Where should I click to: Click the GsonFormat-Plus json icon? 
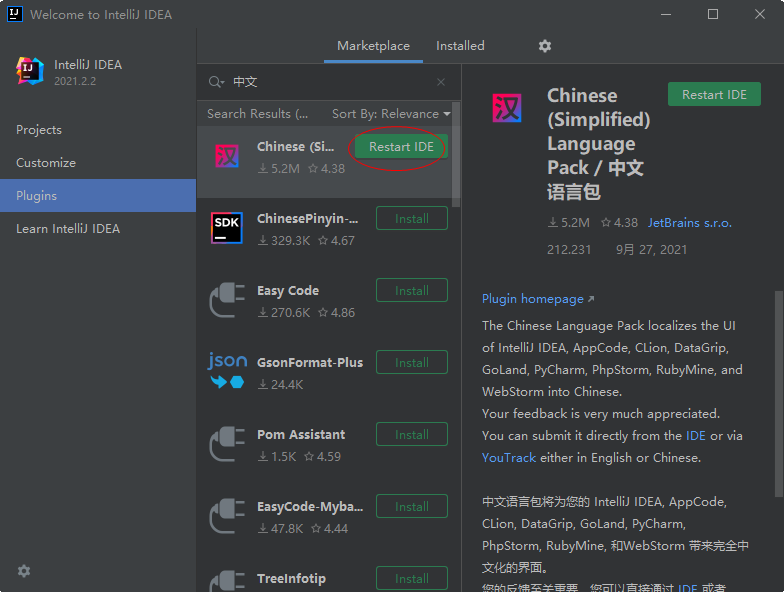[227, 370]
